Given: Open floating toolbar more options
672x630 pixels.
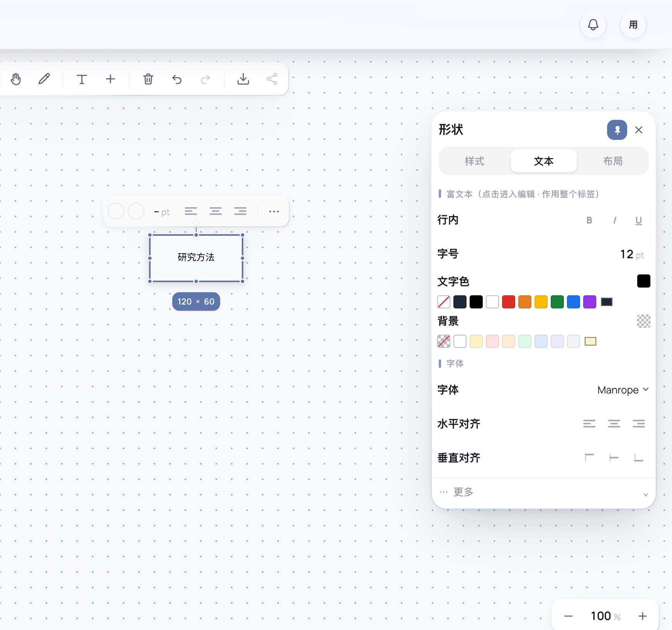Looking at the screenshot, I should tap(274, 211).
